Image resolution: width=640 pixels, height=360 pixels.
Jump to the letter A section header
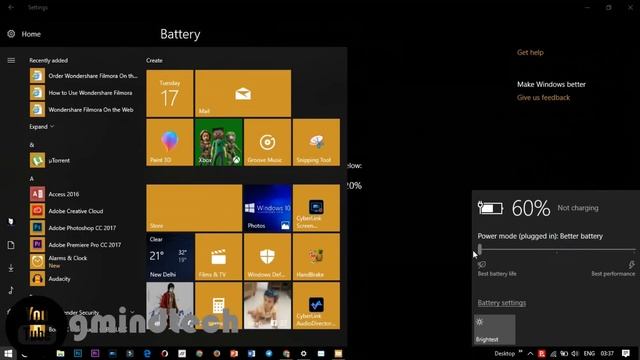pyautogui.click(x=31, y=179)
